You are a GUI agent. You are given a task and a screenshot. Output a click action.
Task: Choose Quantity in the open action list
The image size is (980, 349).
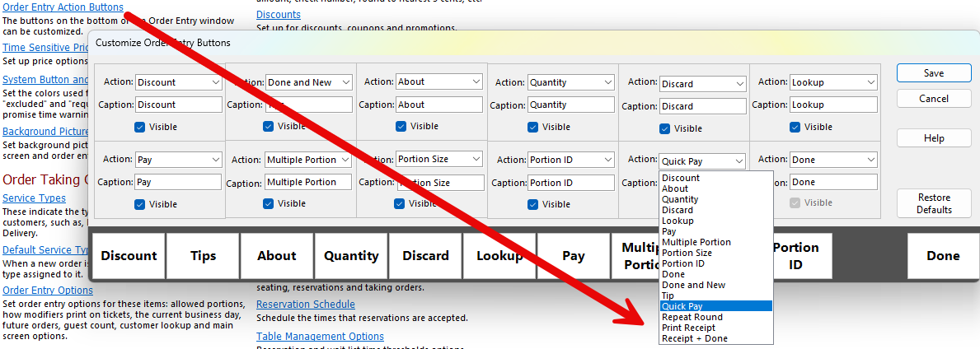(716, 199)
